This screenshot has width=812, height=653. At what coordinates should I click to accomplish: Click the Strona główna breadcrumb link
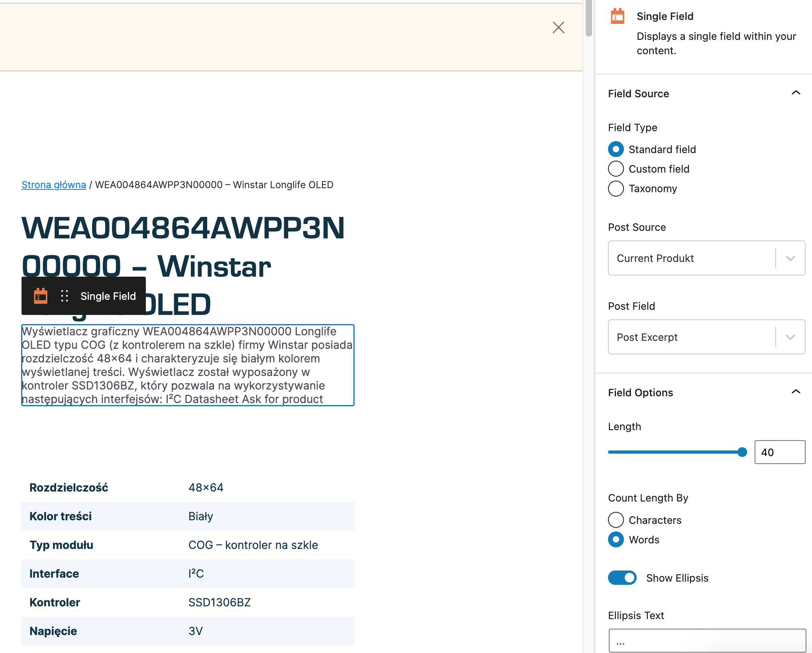tap(54, 185)
